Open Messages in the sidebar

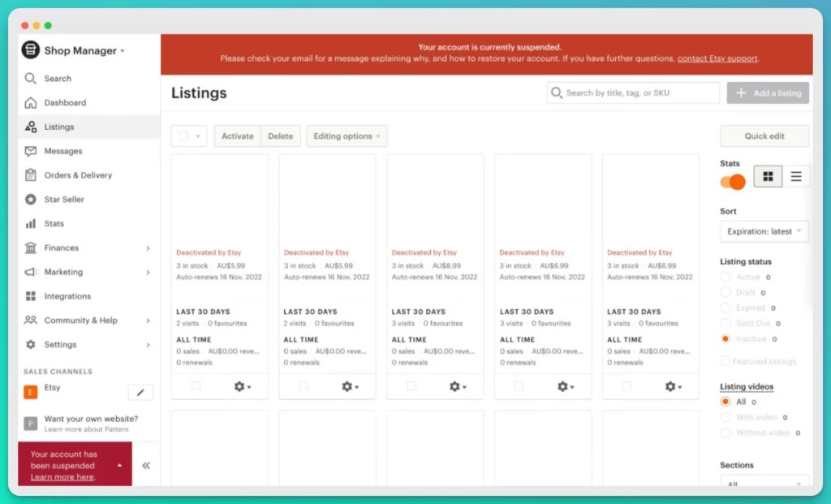[x=88, y=151]
